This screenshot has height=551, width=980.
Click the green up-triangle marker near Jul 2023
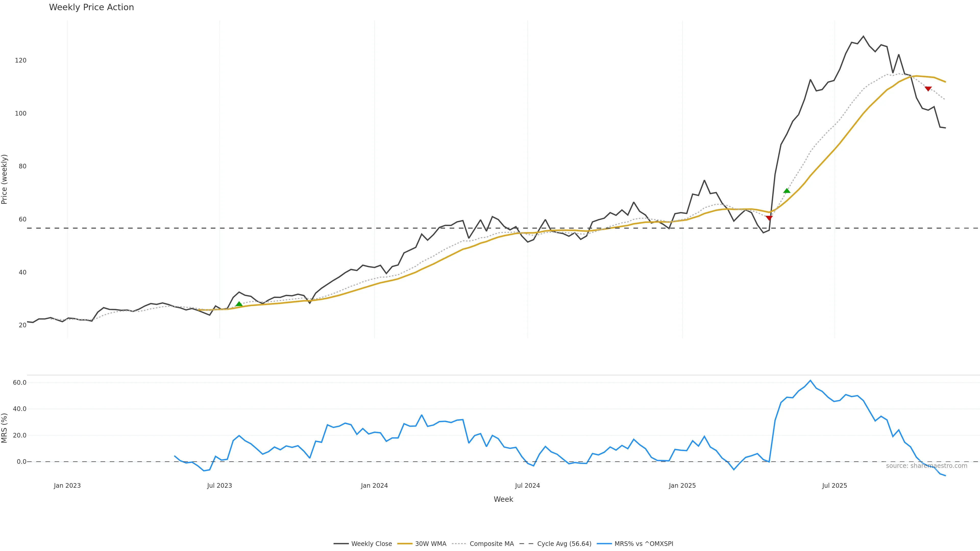pos(239,304)
